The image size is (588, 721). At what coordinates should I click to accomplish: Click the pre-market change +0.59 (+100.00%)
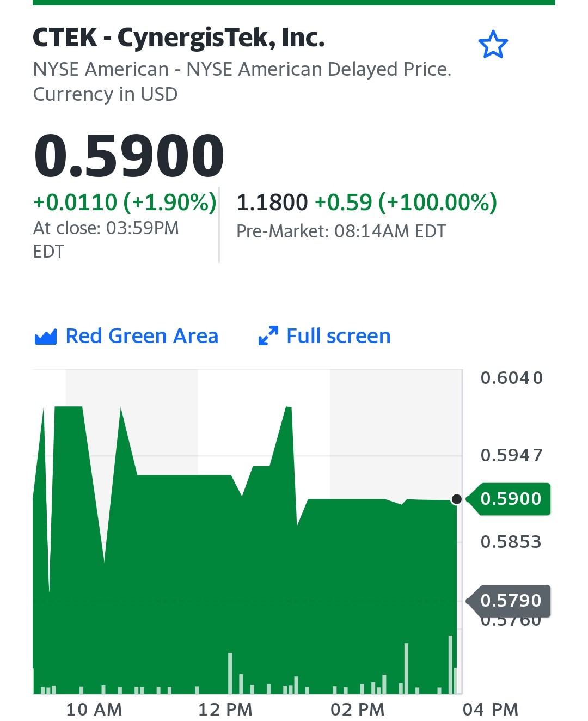(406, 202)
